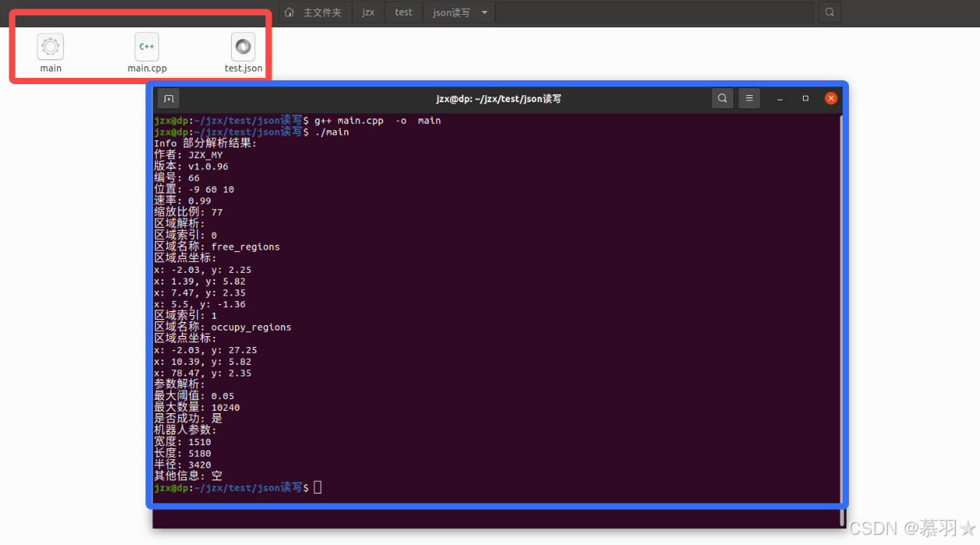Click the '参数解析:' line
The height and width of the screenshot is (545, 980).
(x=179, y=384)
